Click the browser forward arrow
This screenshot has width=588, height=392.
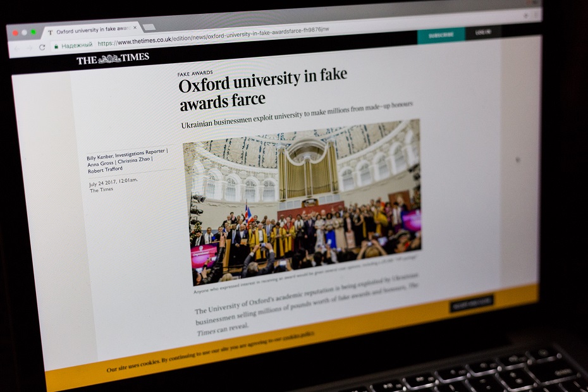(x=29, y=48)
